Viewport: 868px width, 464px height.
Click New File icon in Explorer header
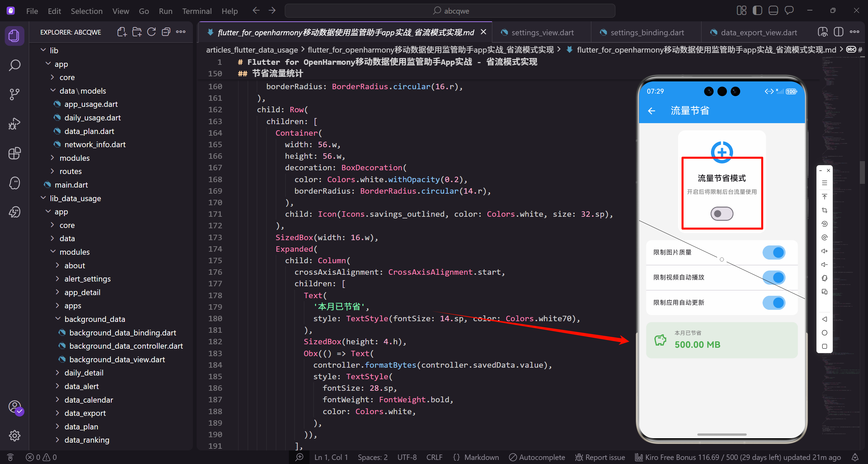click(122, 32)
